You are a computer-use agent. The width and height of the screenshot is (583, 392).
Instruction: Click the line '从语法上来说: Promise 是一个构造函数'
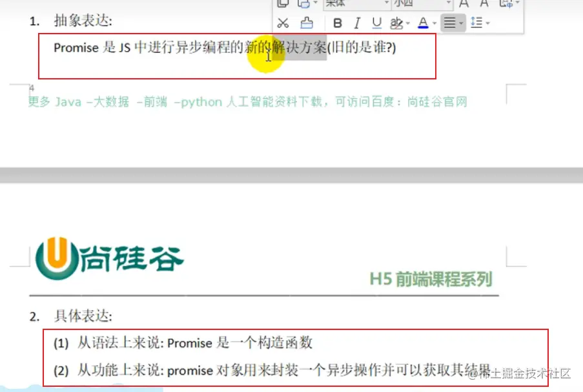195,342
